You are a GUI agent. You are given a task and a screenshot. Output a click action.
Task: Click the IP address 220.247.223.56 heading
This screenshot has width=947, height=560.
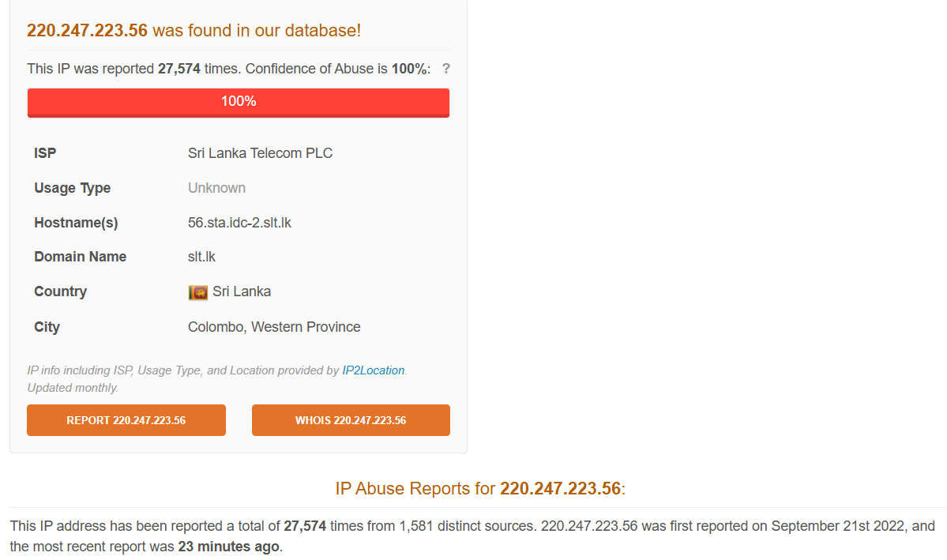87,30
